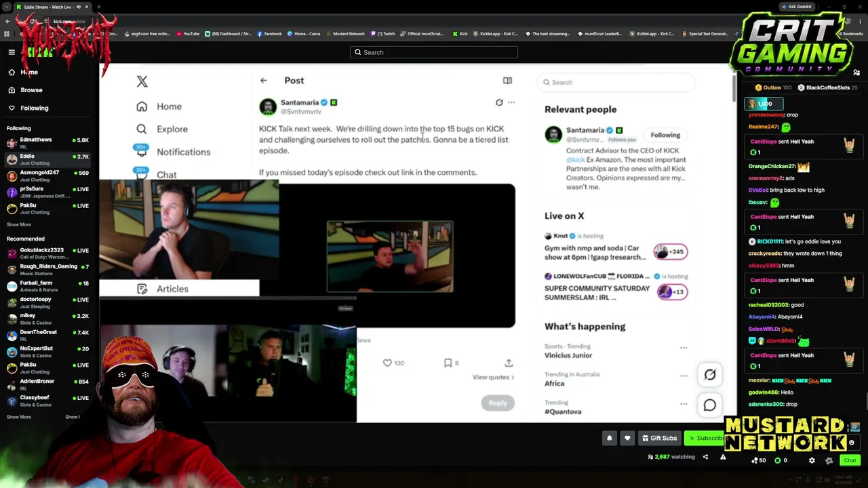Mute the Eddie Stream tab audio icon
868x488 pixels.
[x=78, y=7]
